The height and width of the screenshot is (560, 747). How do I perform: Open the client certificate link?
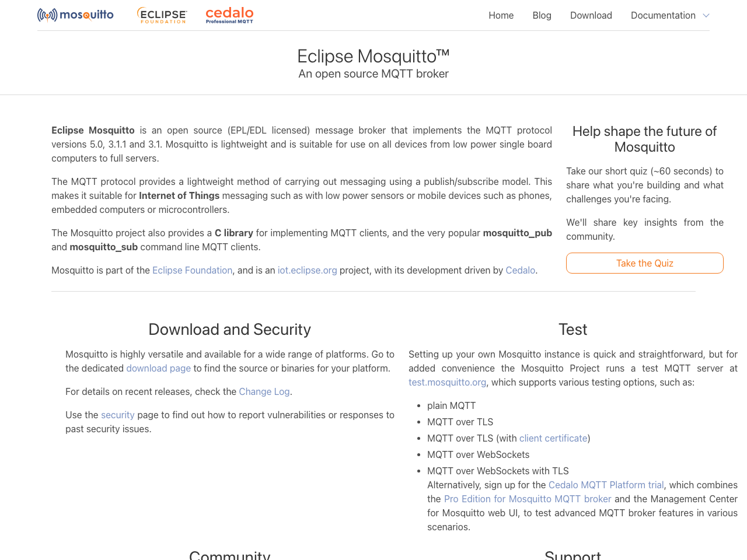pos(553,437)
